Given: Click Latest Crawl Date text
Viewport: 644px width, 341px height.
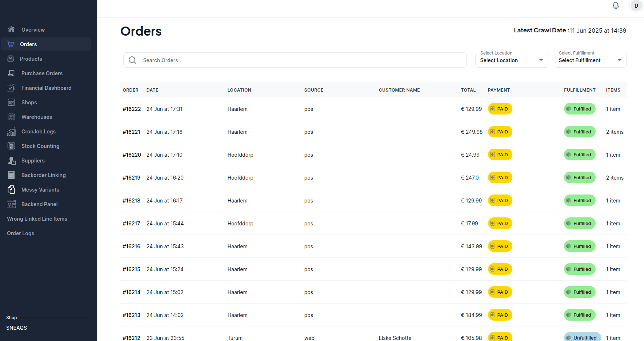Looking at the screenshot, I should click(x=570, y=31).
